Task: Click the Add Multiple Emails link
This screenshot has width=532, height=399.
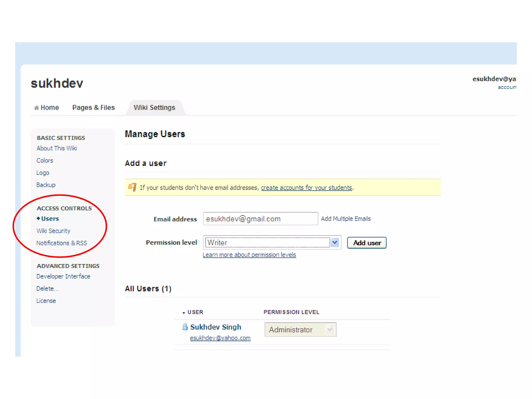Action: [345, 219]
